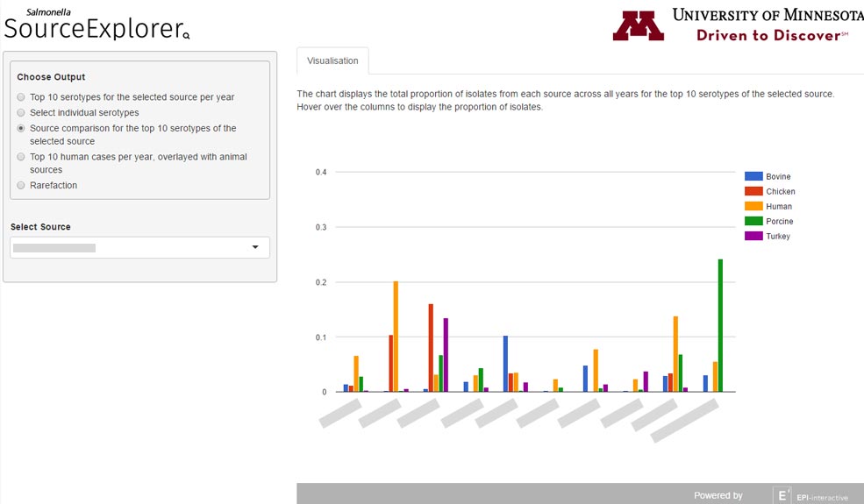Screen dimensions: 864x504
Task: Click the Select Source combo box field
Action: point(140,247)
